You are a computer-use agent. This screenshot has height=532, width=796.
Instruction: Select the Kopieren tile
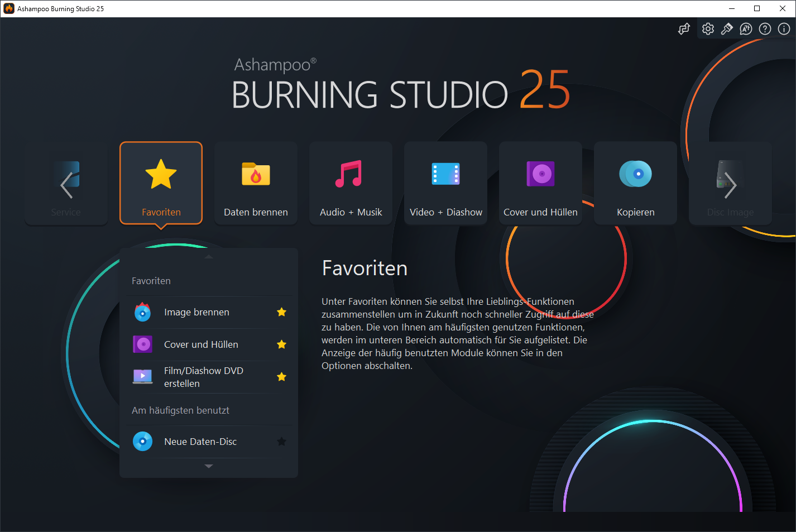click(x=635, y=183)
